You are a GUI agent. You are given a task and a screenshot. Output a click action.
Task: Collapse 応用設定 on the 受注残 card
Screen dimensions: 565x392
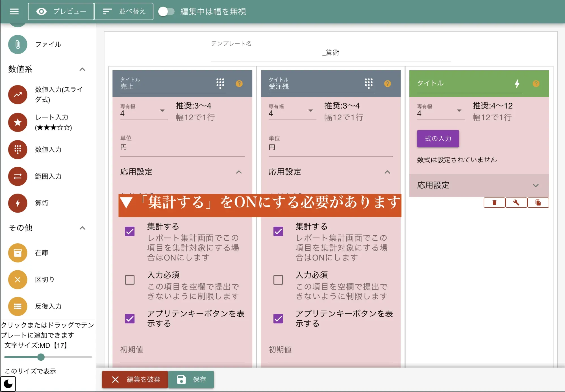click(388, 172)
